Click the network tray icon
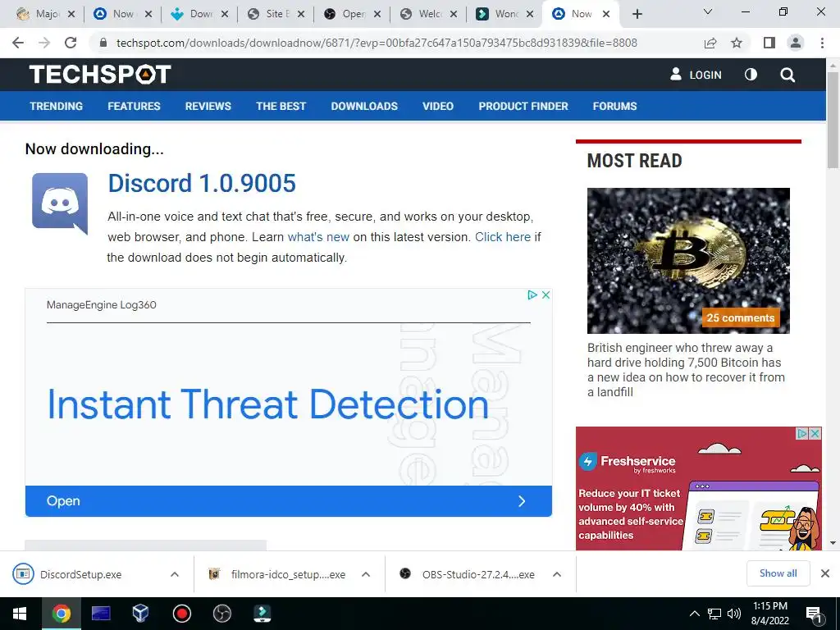This screenshot has height=630, width=840. pos(714,614)
